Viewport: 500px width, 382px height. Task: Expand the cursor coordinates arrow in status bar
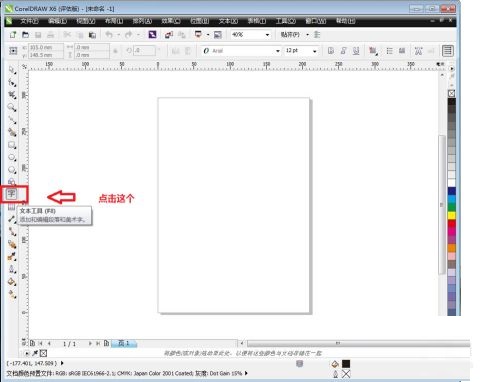(62, 363)
